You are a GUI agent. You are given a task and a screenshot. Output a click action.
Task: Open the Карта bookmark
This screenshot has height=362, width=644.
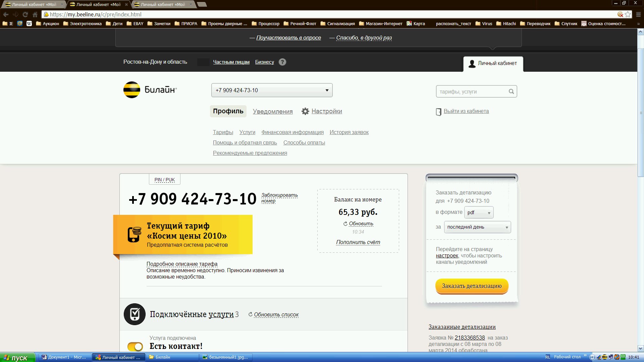[x=416, y=23]
